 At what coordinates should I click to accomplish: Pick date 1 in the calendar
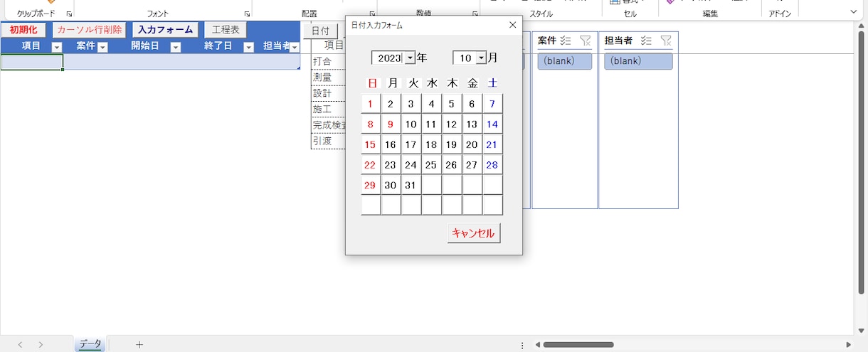371,104
